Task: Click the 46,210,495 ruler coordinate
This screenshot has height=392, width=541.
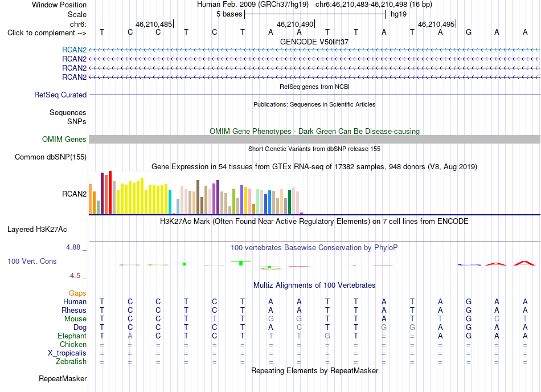Action: (436, 24)
